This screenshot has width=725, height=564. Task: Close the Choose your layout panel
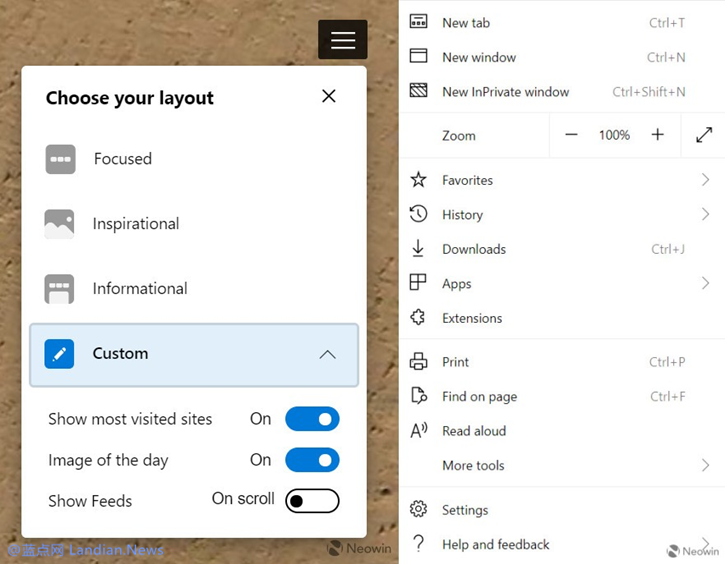point(328,96)
